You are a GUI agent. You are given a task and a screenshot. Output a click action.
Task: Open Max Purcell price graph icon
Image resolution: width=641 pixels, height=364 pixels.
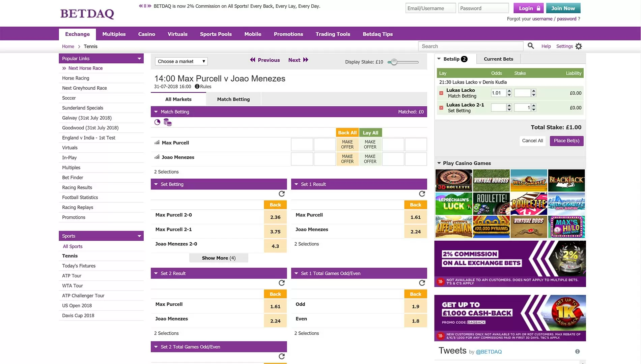pos(157,143)
